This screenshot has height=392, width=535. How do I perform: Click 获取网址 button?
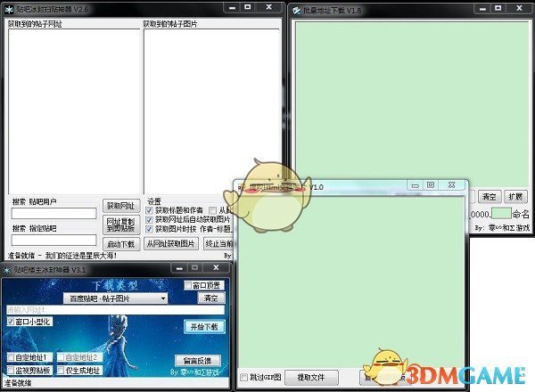121,206
